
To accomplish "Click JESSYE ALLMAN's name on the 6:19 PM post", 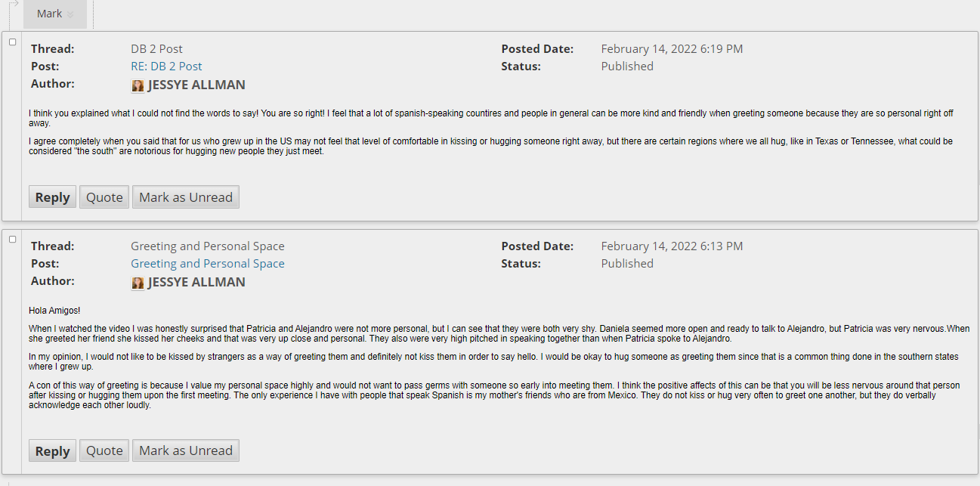I will 196,85.
